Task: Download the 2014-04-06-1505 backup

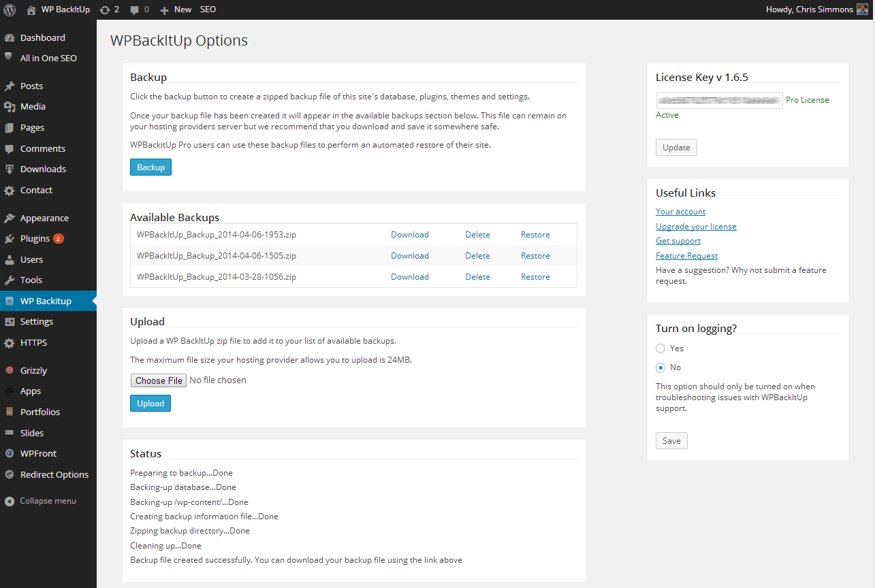Action: tap(410, 256)
